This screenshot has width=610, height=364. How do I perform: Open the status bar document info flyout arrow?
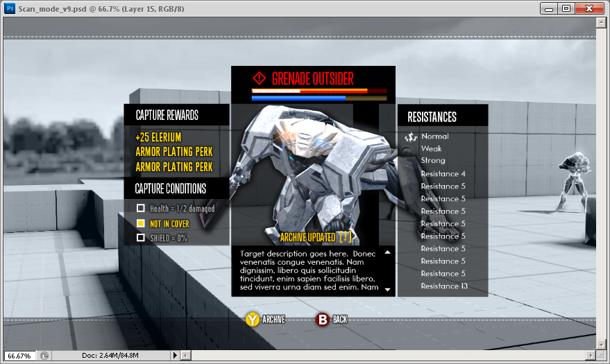(173, 356)
